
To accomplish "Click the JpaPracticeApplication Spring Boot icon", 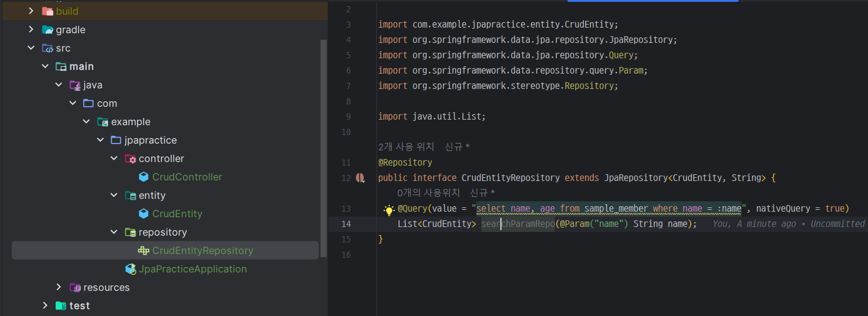I will click(130, 269).
